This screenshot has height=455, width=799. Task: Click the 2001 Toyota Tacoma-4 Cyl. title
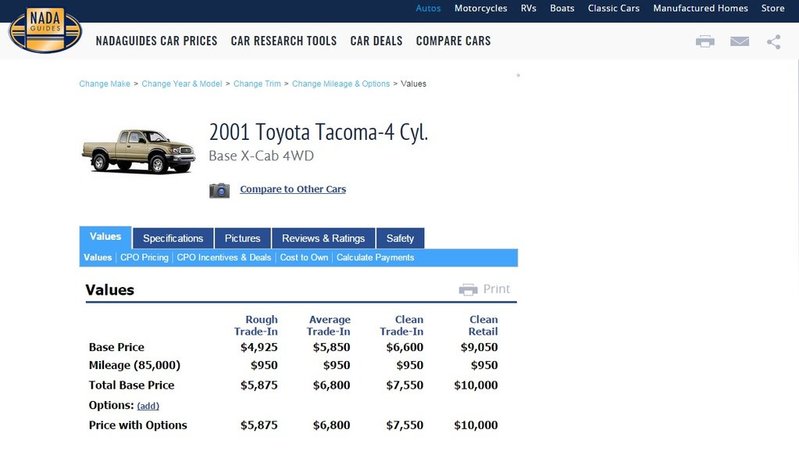point(318,132)
